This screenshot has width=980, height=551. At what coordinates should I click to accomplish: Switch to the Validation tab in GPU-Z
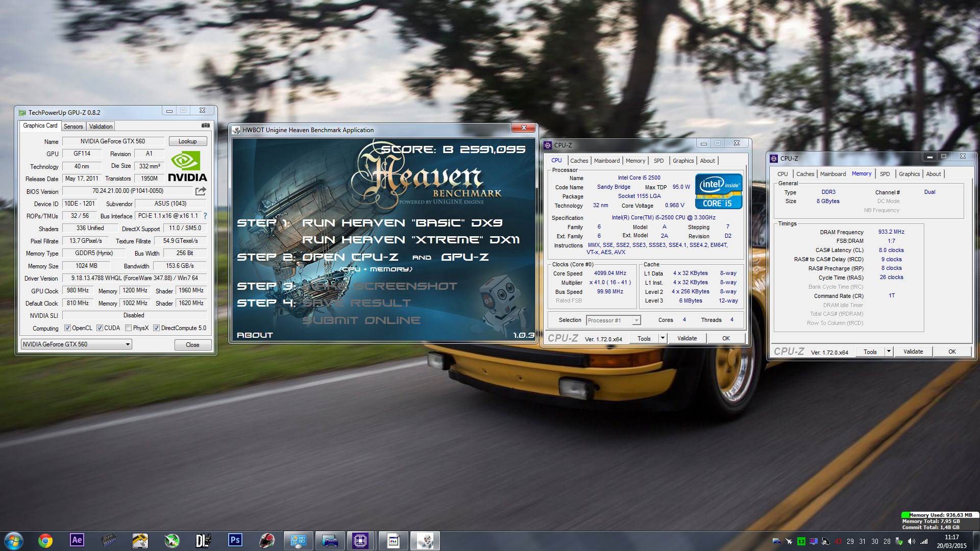tap(101, 127)
